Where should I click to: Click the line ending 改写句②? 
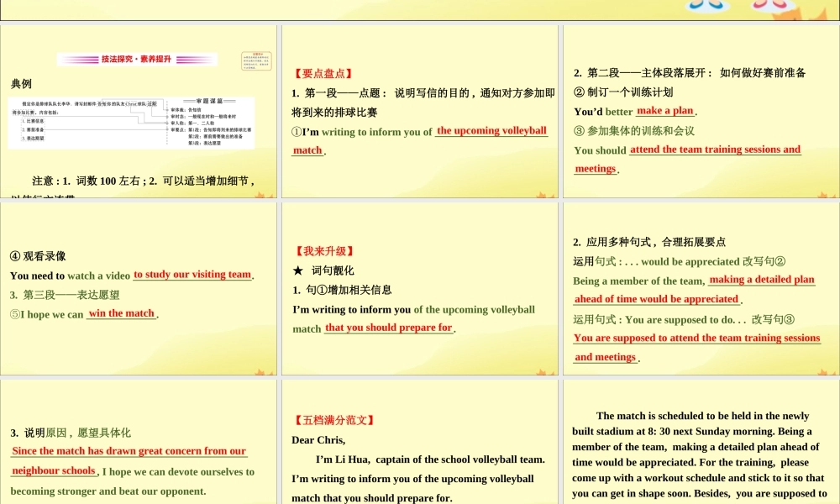point(680,261)
